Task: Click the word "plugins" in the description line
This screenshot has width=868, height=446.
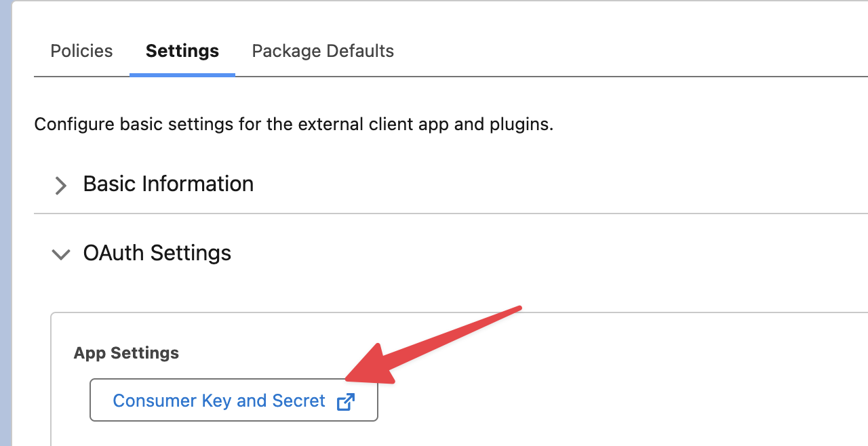Action: (x=519, y=125)
